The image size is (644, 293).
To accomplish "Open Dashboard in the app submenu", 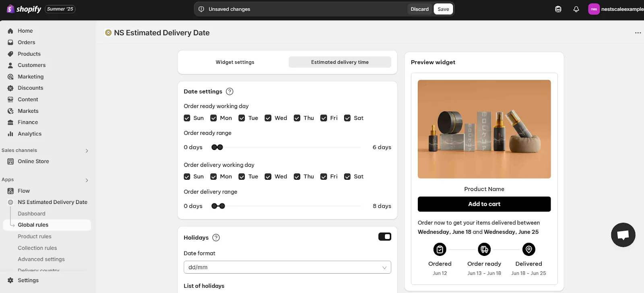I will [x=31, y=214].
